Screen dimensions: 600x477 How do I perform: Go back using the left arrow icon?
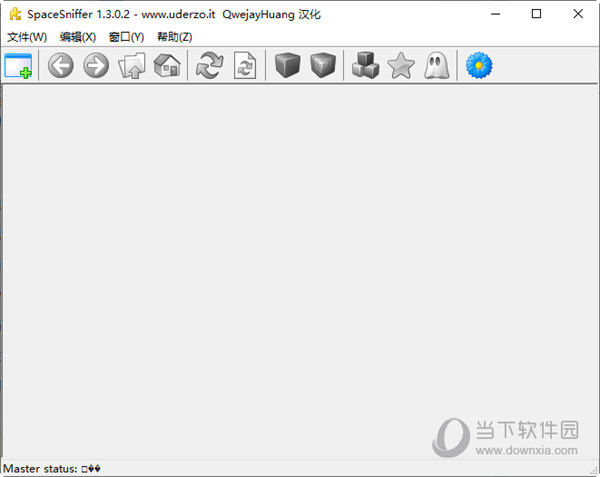click(61, 67)
